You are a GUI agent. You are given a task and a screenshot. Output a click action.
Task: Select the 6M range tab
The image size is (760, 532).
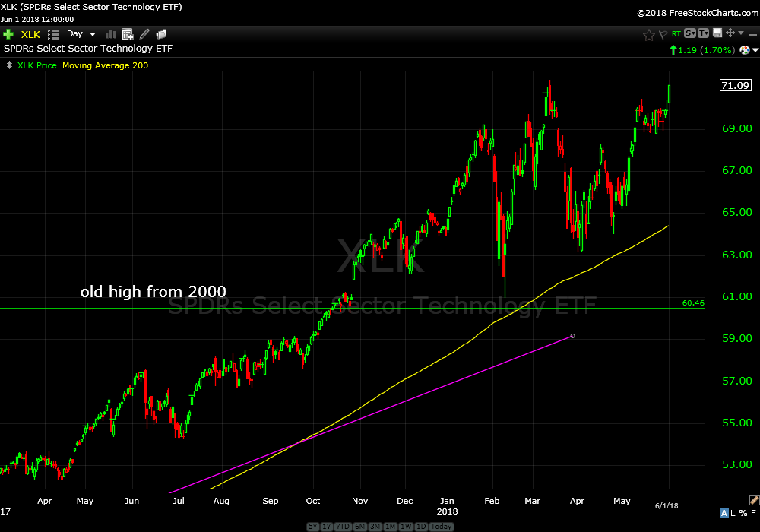(358, 527)
